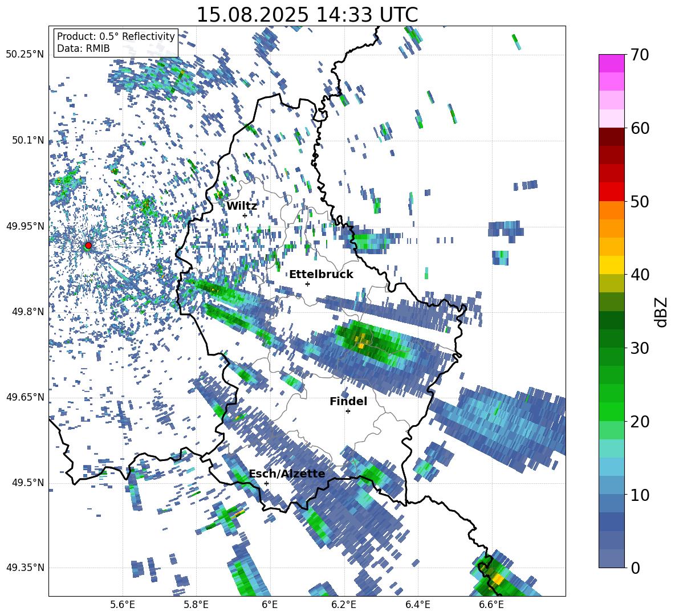The image size is (675, 616).
Task: Click the 50 tick on the colorbar
Action: coord(640,201)
